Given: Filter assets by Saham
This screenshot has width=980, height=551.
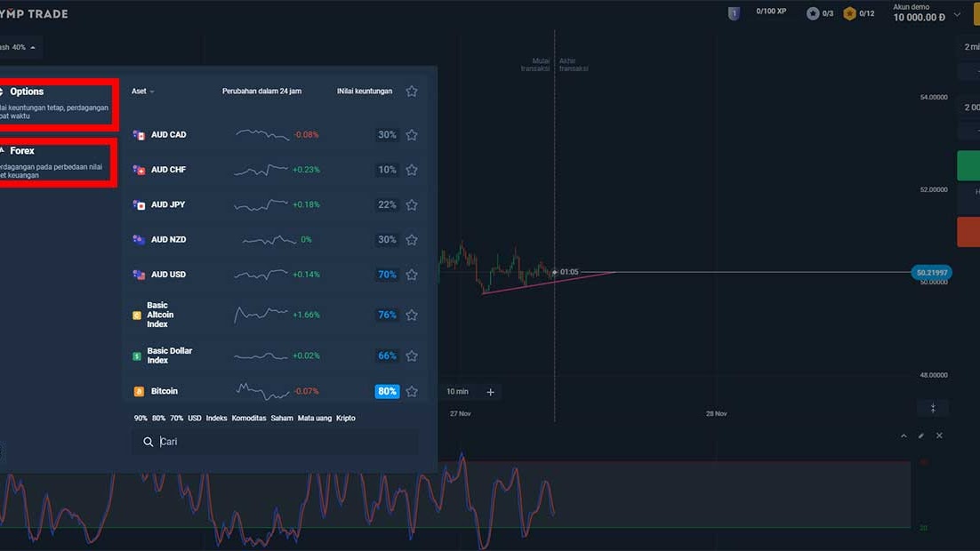Looking at the screenshot, I should (282, 418).
